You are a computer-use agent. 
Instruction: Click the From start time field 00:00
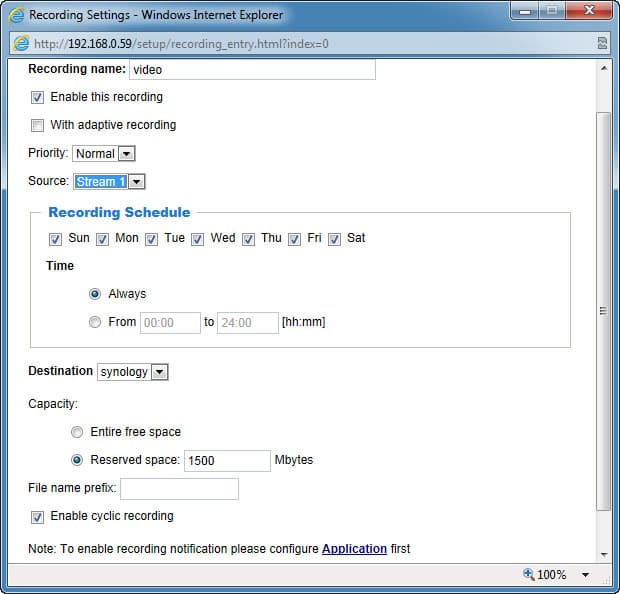170,323
